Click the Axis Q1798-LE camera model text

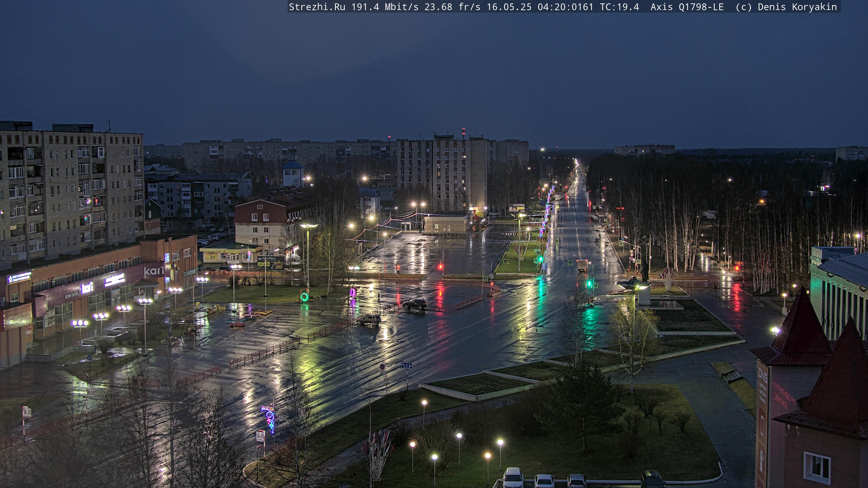click(x=687, y=7)
